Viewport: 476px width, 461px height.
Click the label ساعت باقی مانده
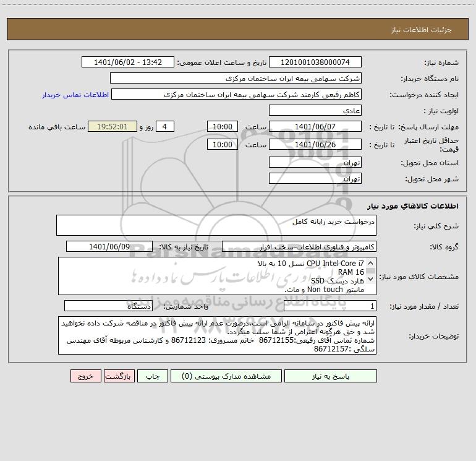(57, 127)
